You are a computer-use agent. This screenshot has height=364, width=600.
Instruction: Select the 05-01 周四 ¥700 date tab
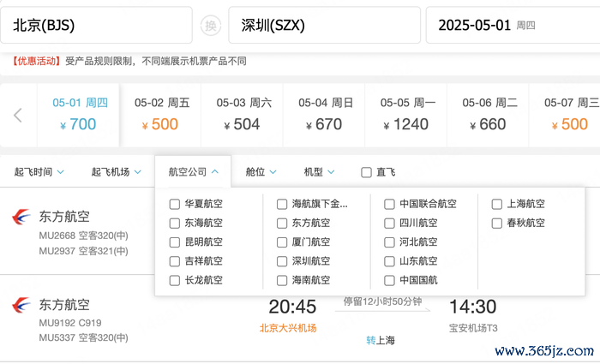click(78, 115)
